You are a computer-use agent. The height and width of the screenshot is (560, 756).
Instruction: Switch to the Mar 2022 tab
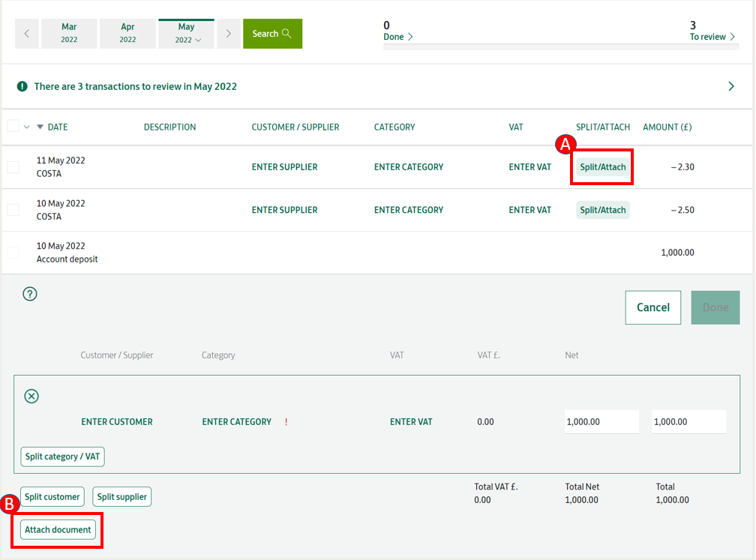click(69, 34)
